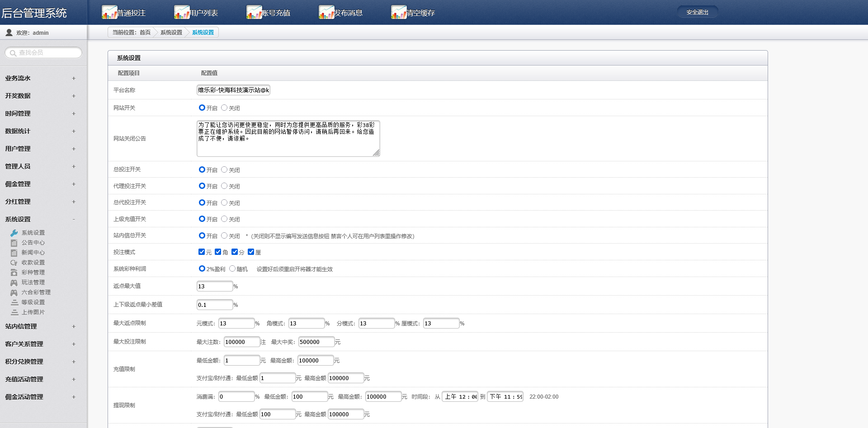Click the 网站关闭公告 textarea resize handle
The image size is (868, 428).
(376, 153)
